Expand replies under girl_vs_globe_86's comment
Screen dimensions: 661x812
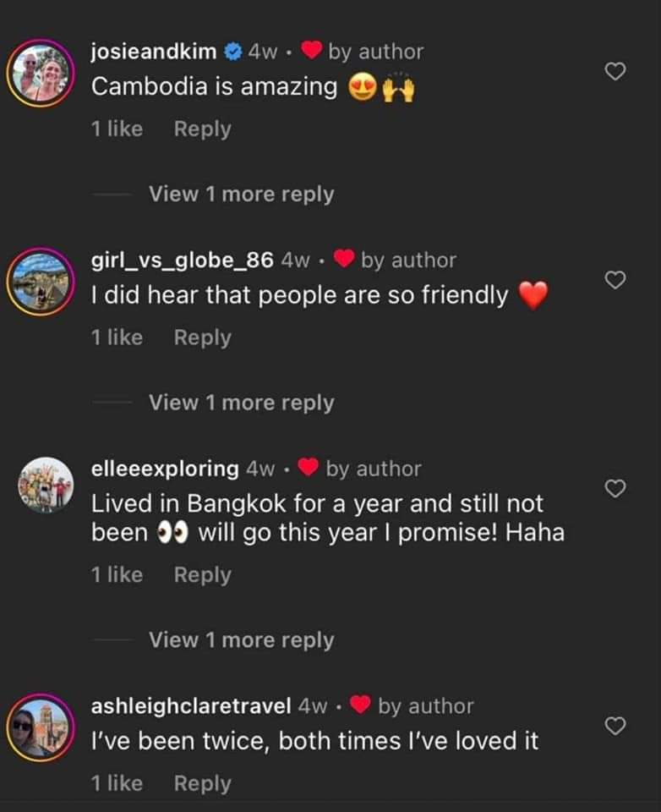pyautogui.click(x=241, y=403)
